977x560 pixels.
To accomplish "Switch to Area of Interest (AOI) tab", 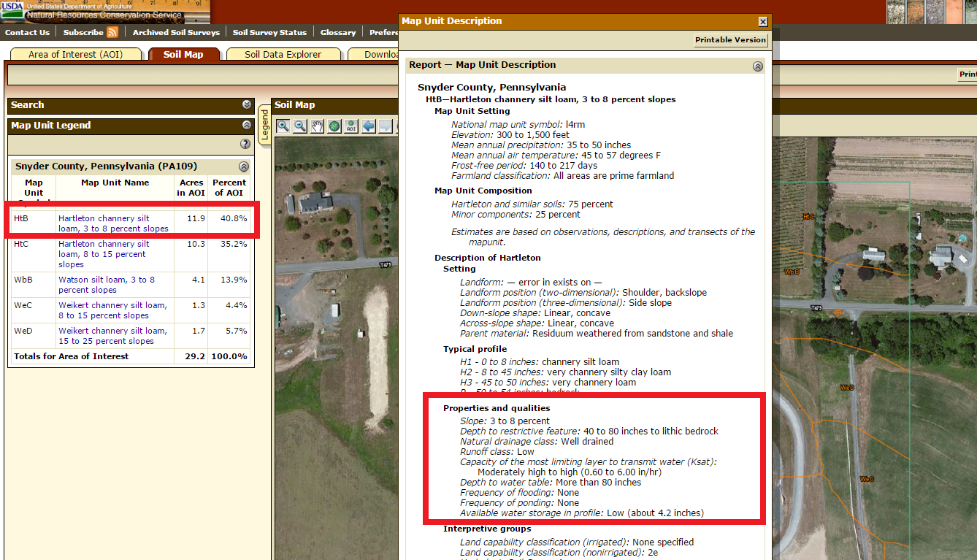I will (75, 55).
